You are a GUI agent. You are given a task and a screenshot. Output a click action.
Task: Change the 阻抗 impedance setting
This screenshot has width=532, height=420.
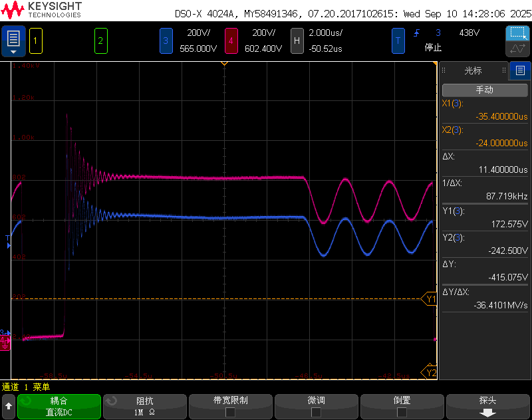click(x=144, y=406)
